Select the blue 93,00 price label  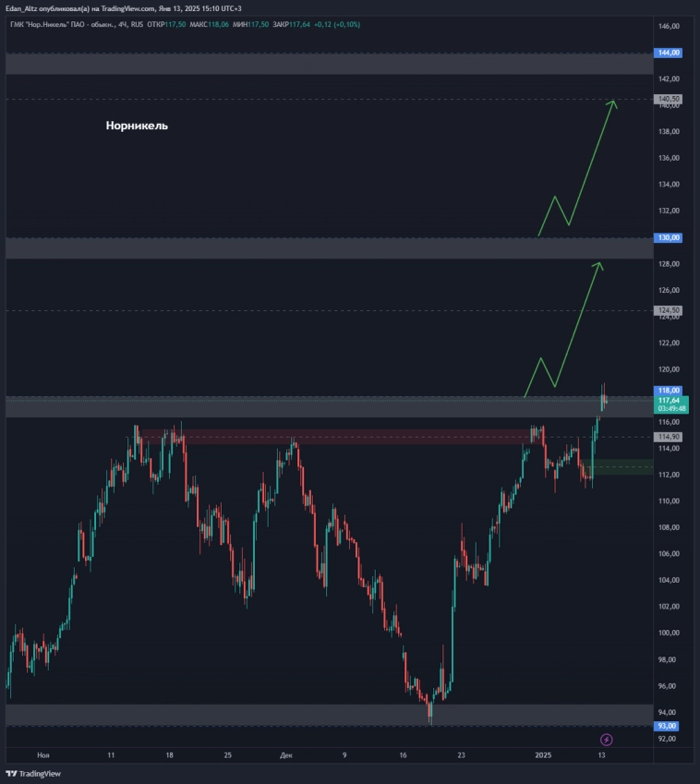667,726
